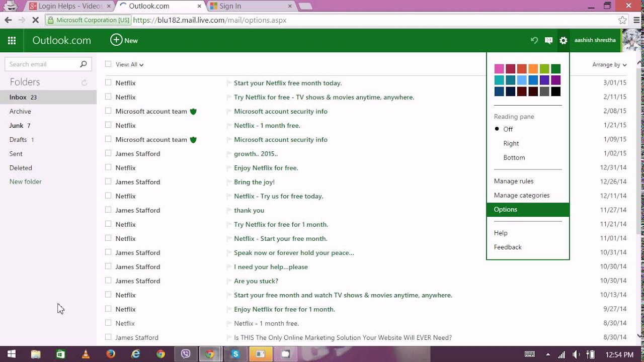Click Feedback in the settings menu
Viewport: 644px width, 362px height.
click(x=528, y=247)
